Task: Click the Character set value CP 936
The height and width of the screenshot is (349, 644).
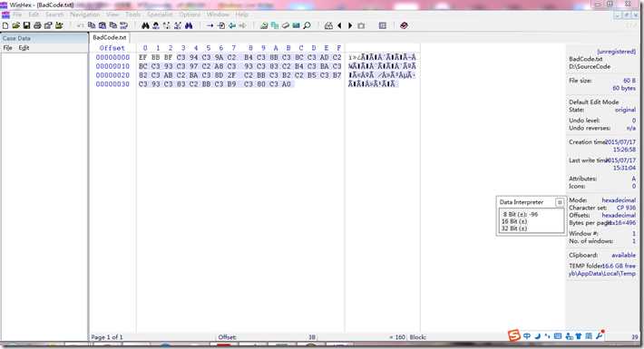Action: tap(626, 208)
